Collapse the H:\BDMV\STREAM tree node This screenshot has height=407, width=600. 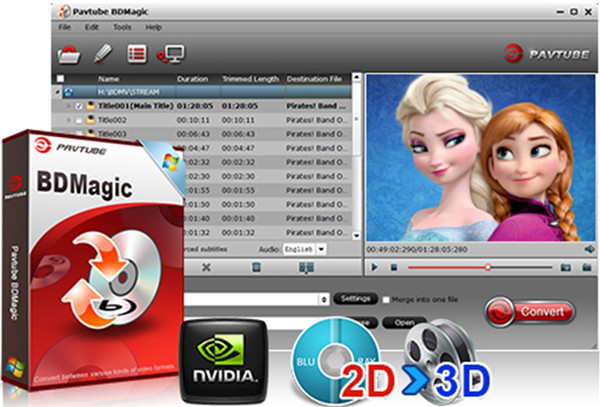[x=57, y=92]
